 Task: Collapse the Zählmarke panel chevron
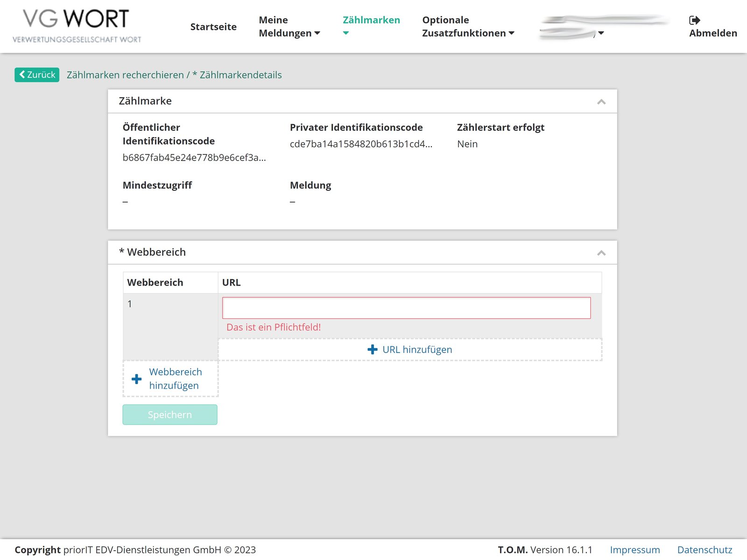(x=601, y=102)
